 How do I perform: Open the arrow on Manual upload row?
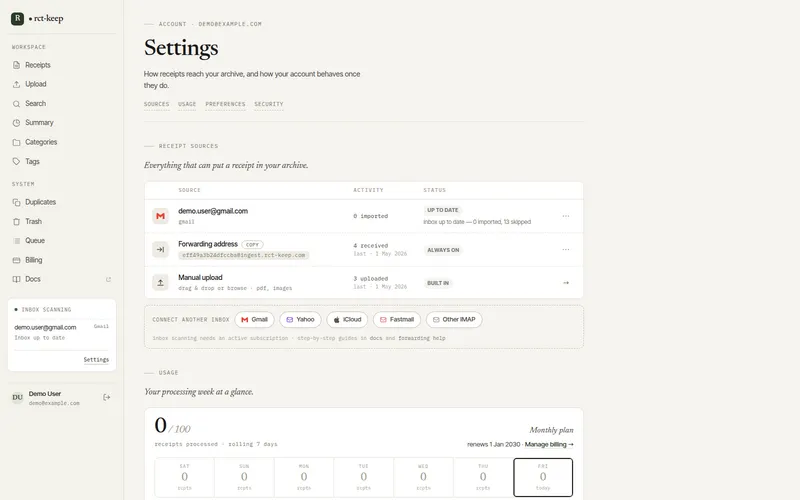click(x=566, y=283)
